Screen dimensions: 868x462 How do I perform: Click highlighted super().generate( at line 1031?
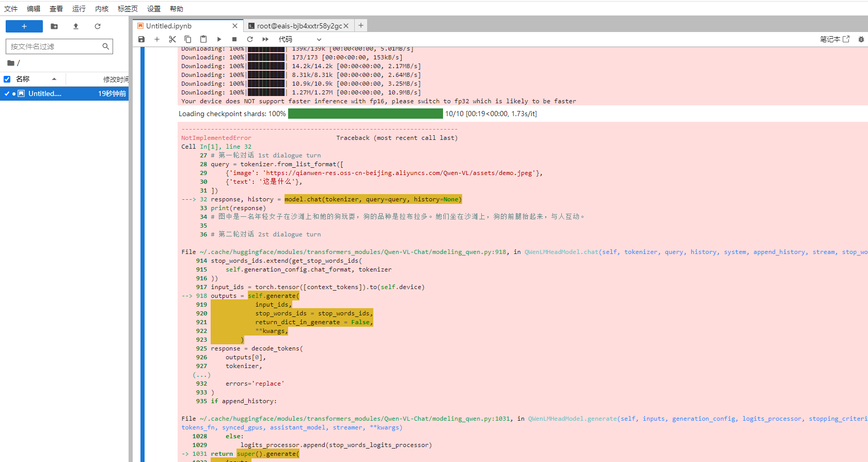click(268, 454)
